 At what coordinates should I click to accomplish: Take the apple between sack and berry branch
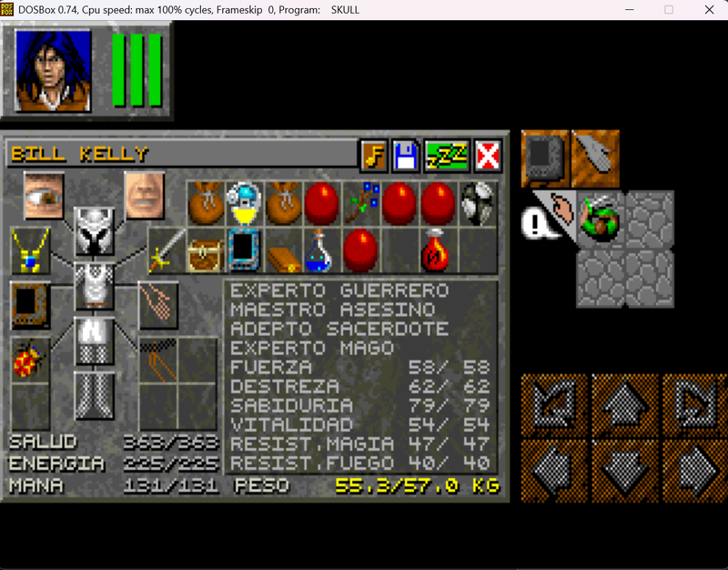(x=322, y=203)
